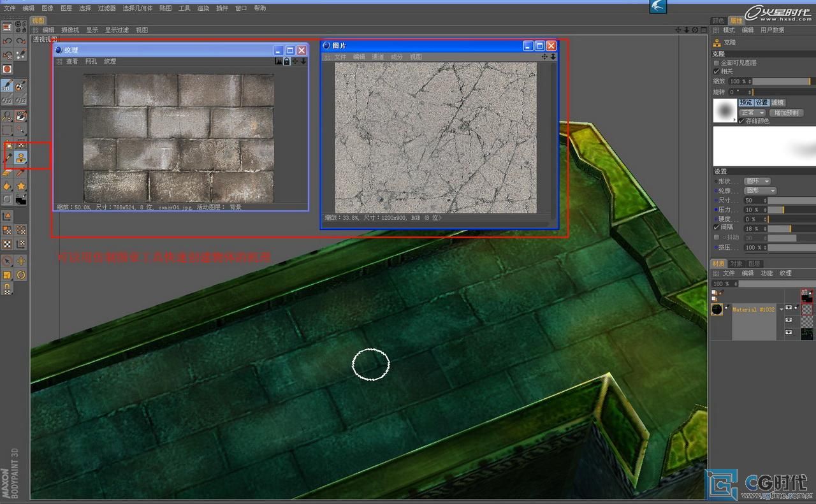Click the 增加预制 button
Screen dimensions: 816x504
(x=787, y=113)
